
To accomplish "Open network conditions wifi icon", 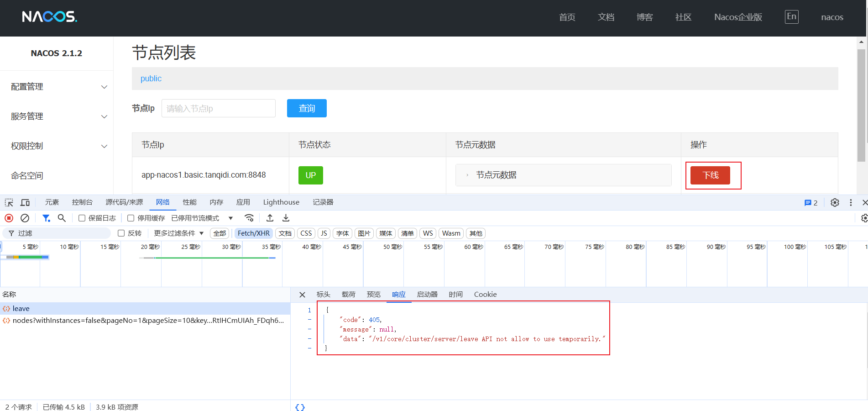I will [x=249, y=218].
